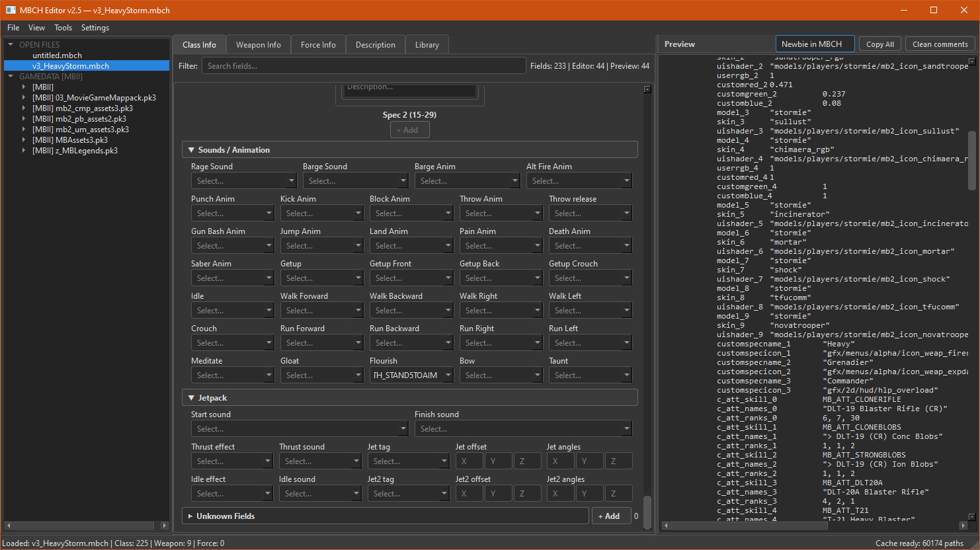This screenshot has width=980, height=550.
Task: Open the Jet tag dropdown
Action: 409,461
